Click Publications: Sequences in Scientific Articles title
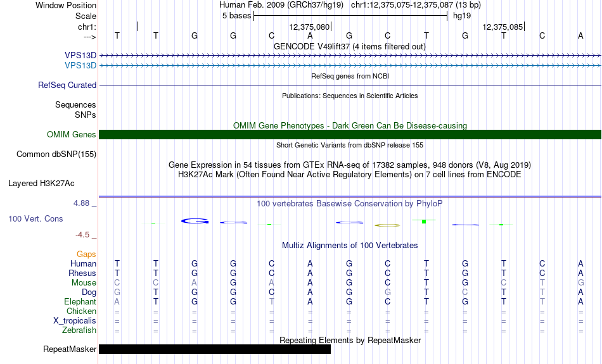 [x=350, y=96]
